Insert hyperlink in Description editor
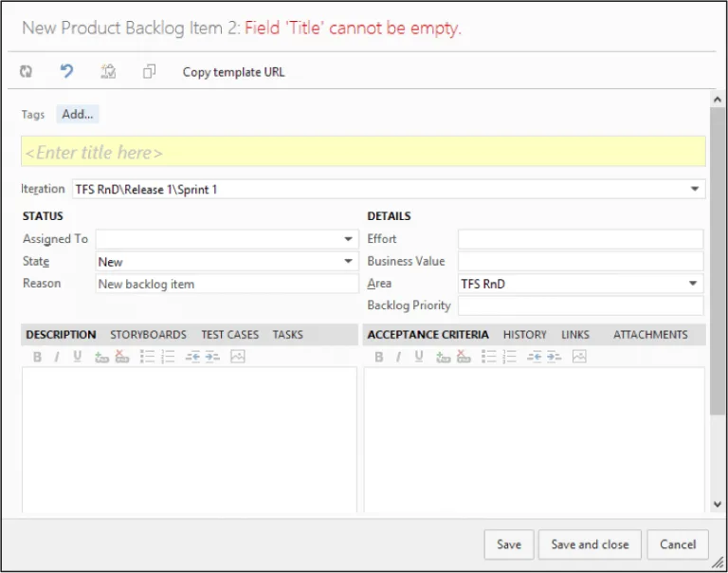The width and height of the screenshot is (728, 573). coord(101,357)
